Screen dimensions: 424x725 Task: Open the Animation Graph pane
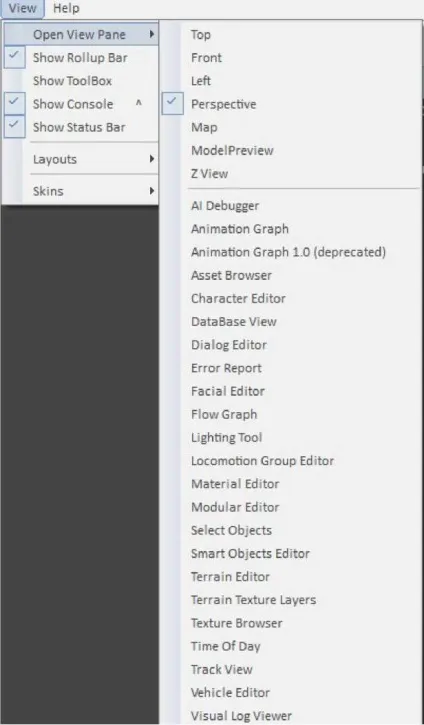[x=291, y=229]
